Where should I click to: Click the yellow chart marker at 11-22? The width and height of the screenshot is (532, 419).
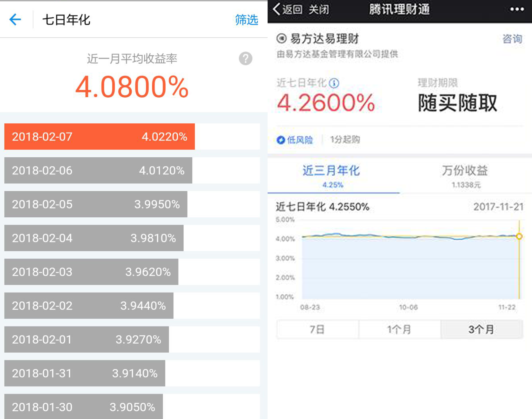519,236
